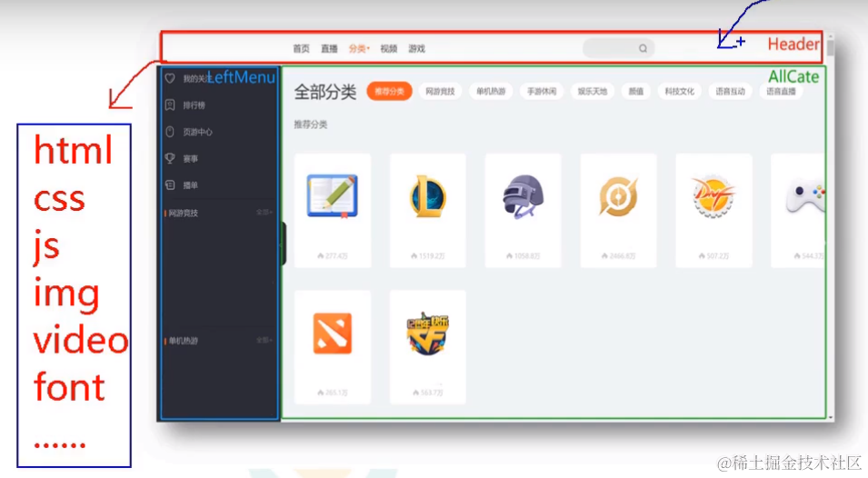Viewport: 868px width, 478px height.
Task: Select the 颜值 filter pill
Action: tap(636, 91)
